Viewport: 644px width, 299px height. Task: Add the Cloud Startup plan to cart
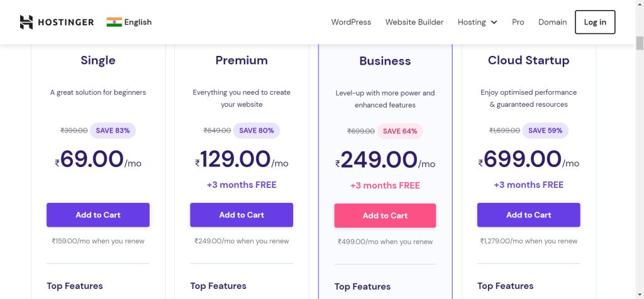pos(528,215)
